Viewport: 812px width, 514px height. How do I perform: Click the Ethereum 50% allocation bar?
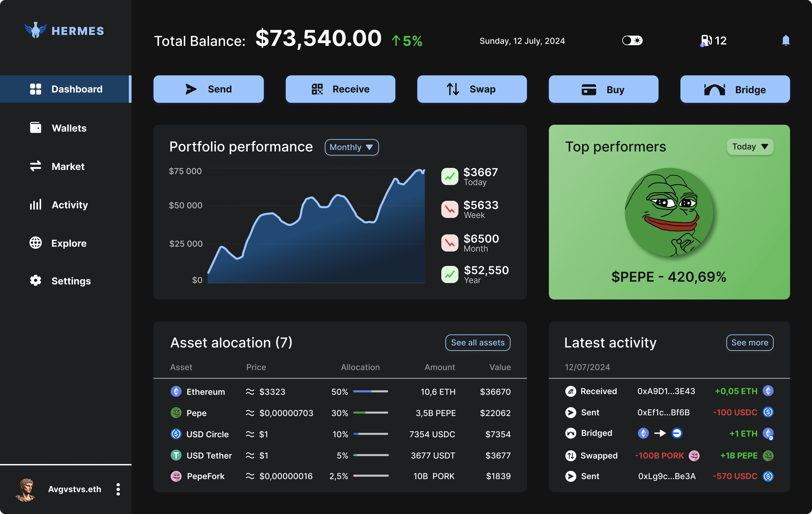(x=371, y=391)
